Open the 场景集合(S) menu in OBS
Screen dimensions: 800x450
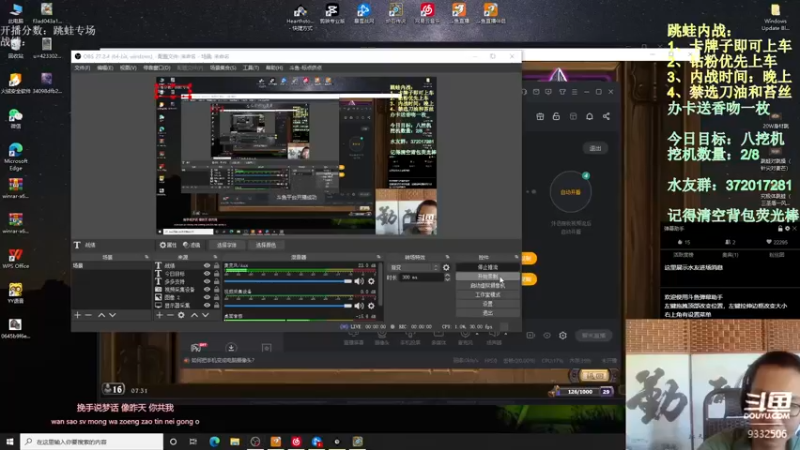(x=223, y=68)
